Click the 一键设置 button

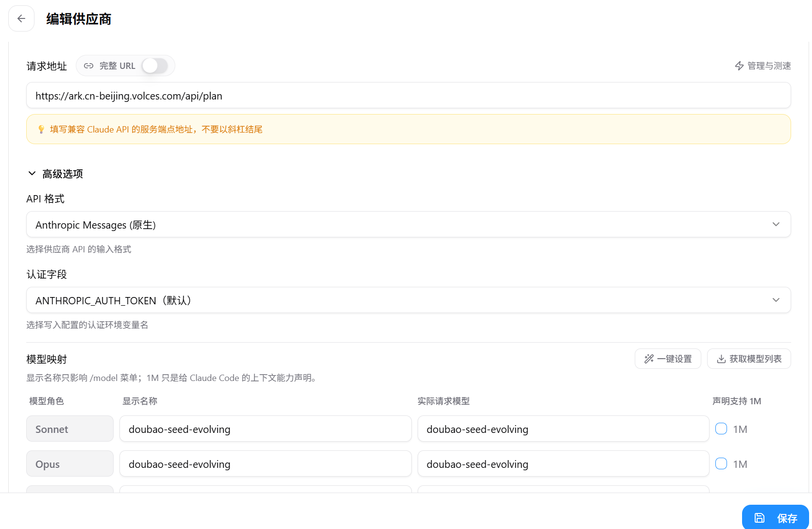(668, 359)
